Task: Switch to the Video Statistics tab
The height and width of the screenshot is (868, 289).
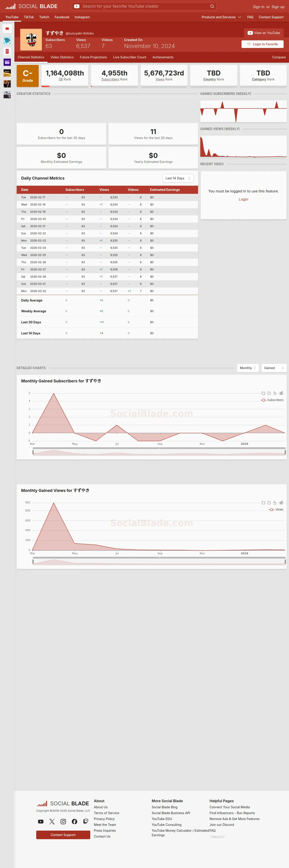Action: click(62, 57)
